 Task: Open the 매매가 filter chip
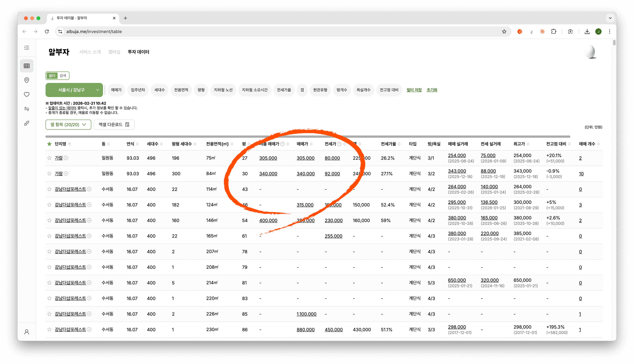(116, 90)
